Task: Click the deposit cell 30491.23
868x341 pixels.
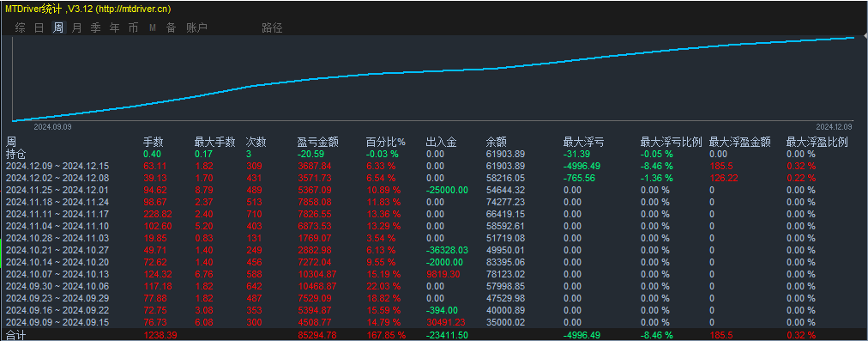Action: coord(445,322)
